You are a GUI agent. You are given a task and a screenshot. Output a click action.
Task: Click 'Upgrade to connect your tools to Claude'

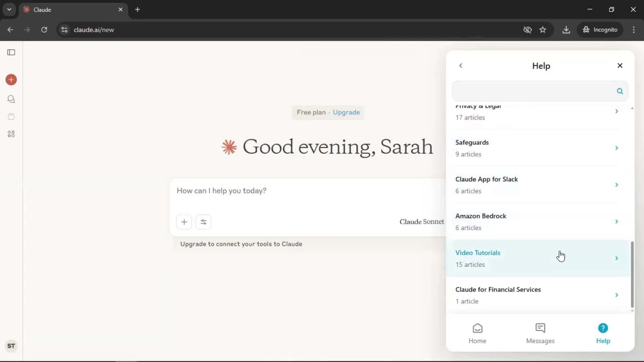(x=241, y=244)
